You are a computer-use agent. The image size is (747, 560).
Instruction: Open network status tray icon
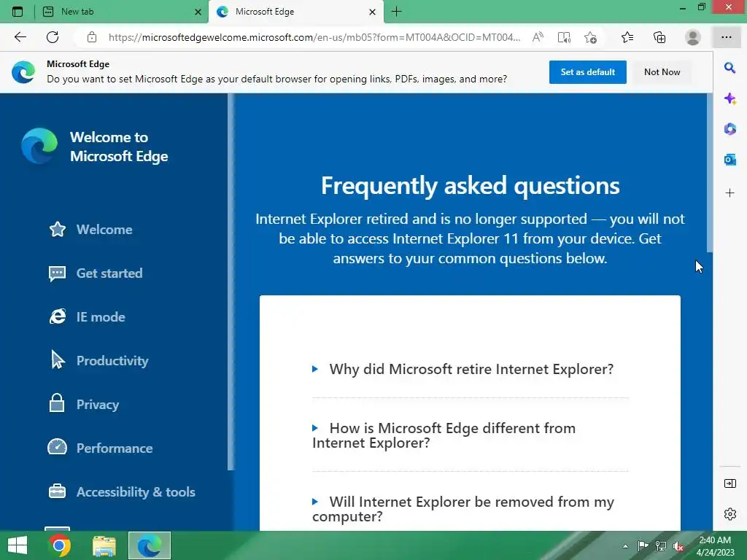(x=660, y=546)
